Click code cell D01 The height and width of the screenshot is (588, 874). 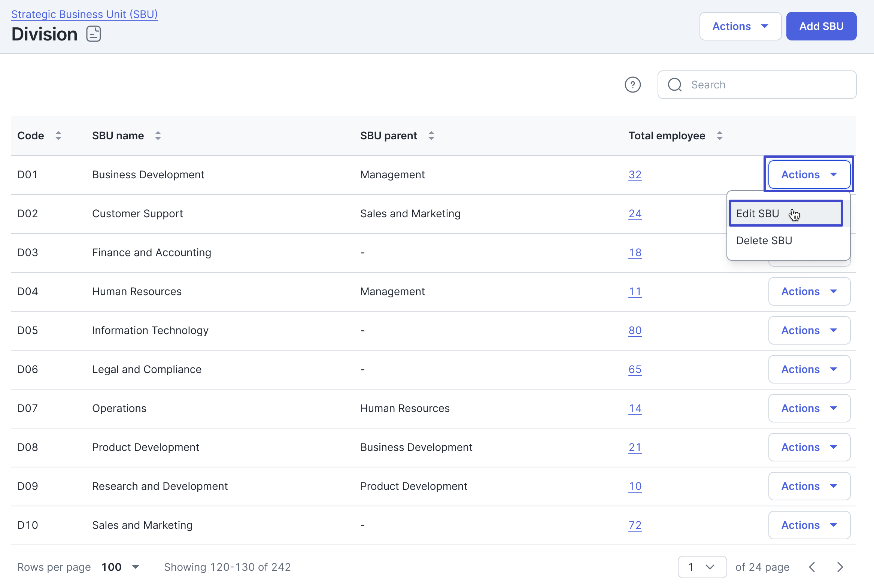tap(27, 175)
